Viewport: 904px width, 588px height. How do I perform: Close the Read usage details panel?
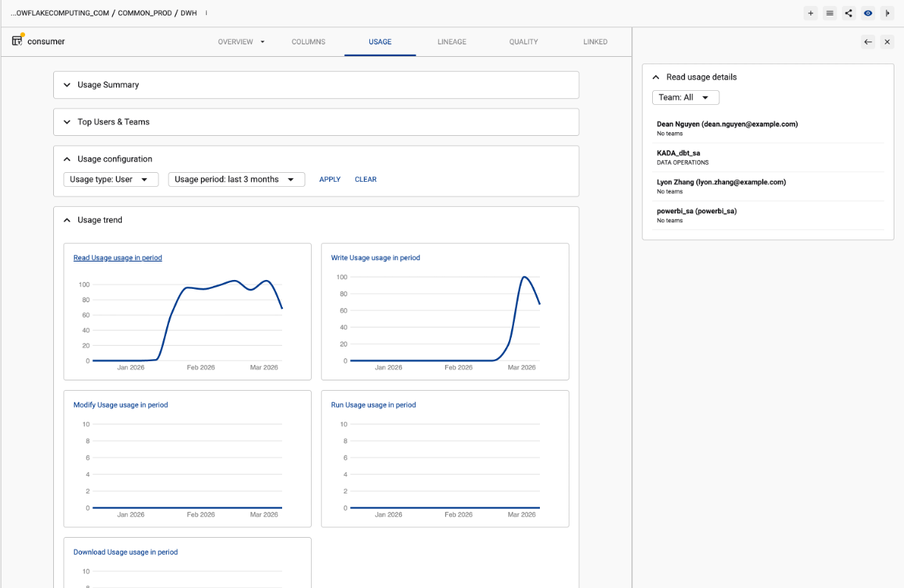click(887, 42)
